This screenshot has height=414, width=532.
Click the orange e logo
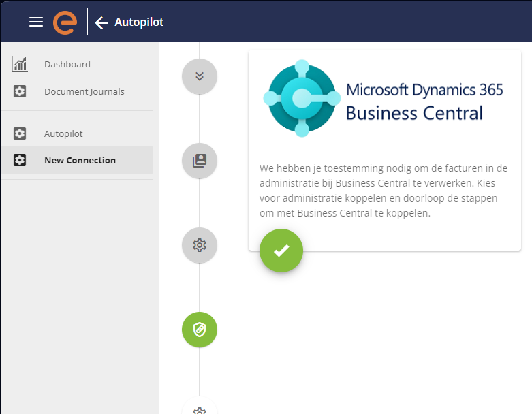click(65, 22)
